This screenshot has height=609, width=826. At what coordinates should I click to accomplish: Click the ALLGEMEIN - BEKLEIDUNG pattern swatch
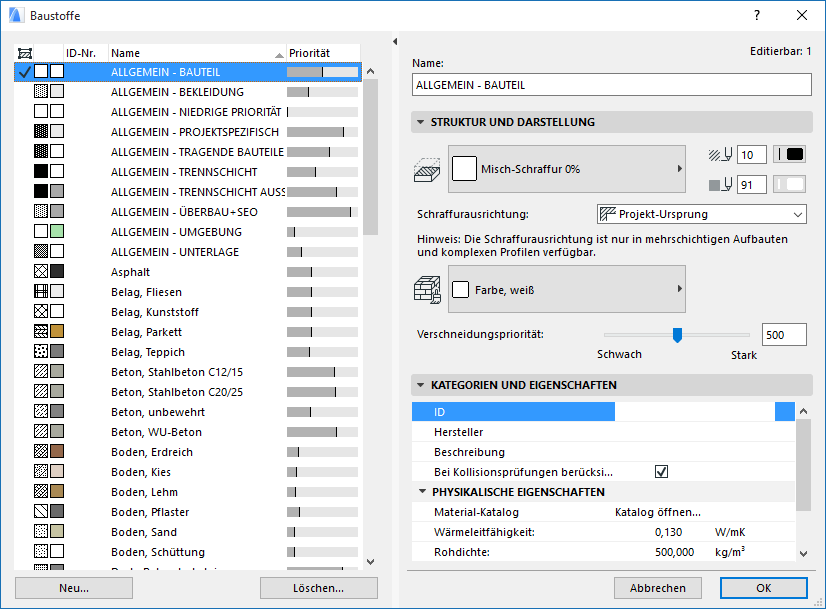click(x=41, y=91)
